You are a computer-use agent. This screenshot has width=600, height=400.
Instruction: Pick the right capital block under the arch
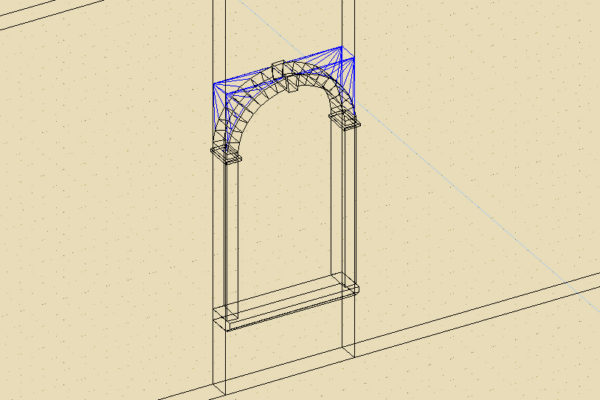pos(344,120)
